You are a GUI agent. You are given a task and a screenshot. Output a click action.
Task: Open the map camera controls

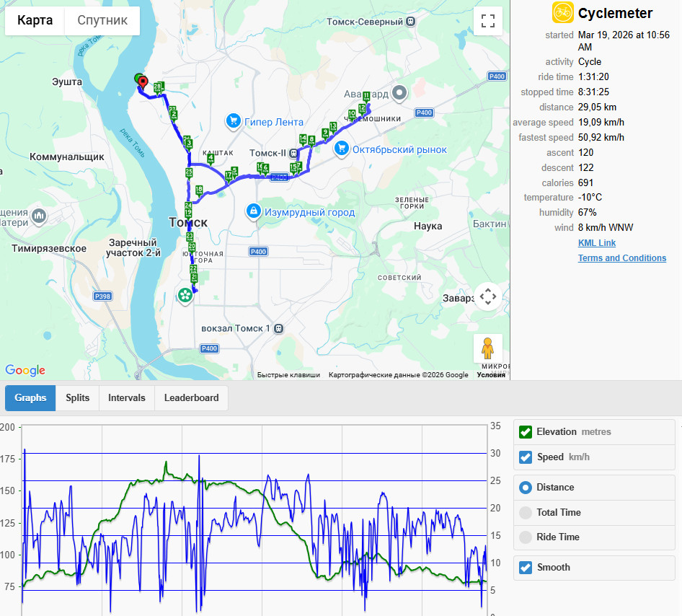point(487,296)
